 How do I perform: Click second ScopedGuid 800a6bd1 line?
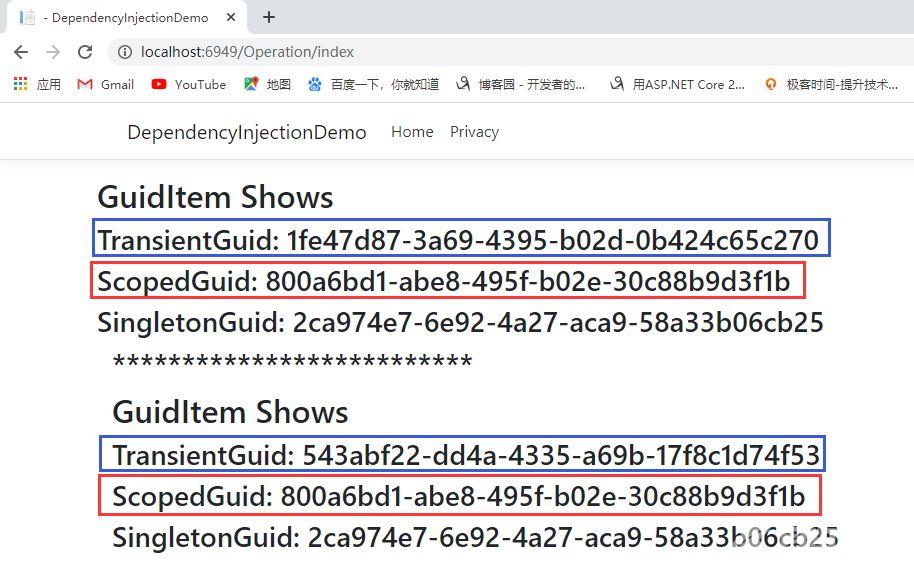coord(459,496)
